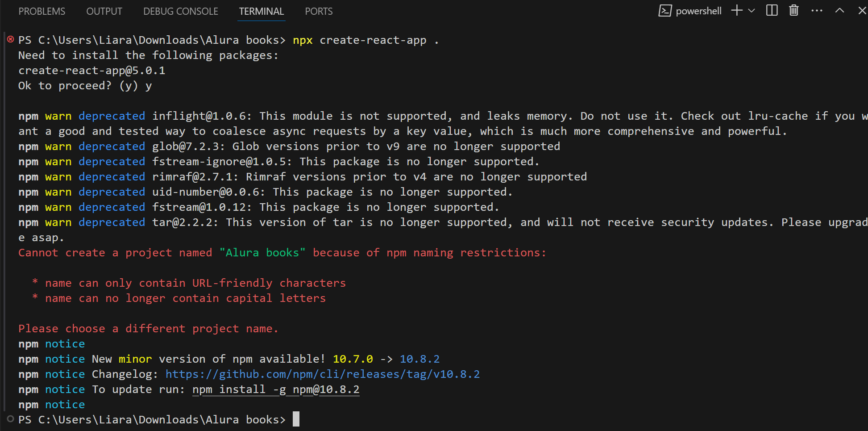Click the powershell terminal profile icon

[665, 11]
